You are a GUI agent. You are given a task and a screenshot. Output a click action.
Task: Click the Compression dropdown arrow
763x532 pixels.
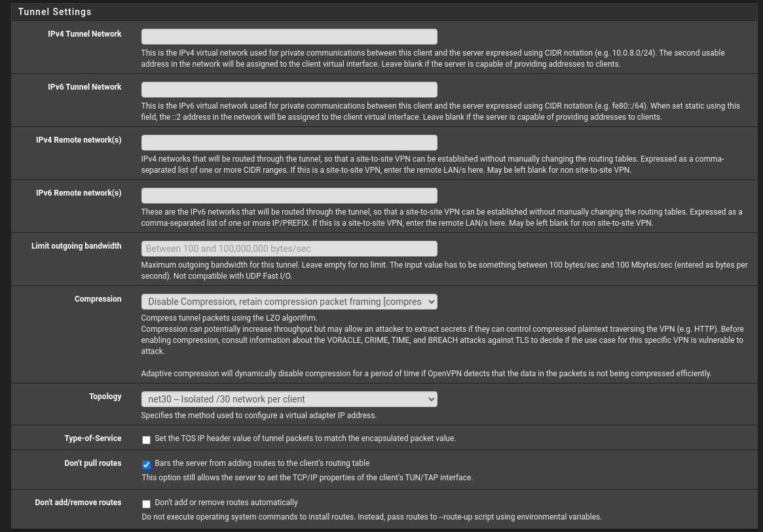(431, 302)
